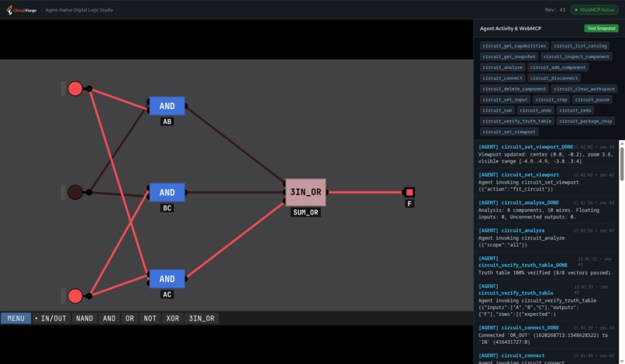Expand the IN/OUT palette category

coord(50,318)
